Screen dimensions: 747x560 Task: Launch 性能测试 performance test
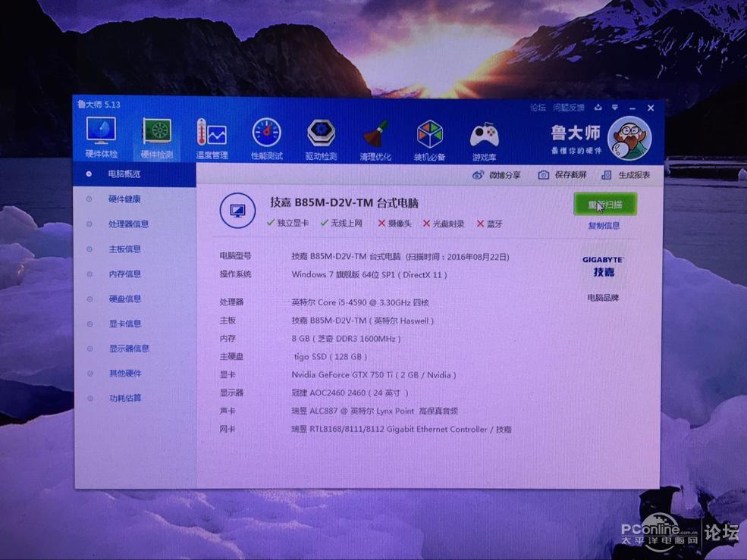267,139
